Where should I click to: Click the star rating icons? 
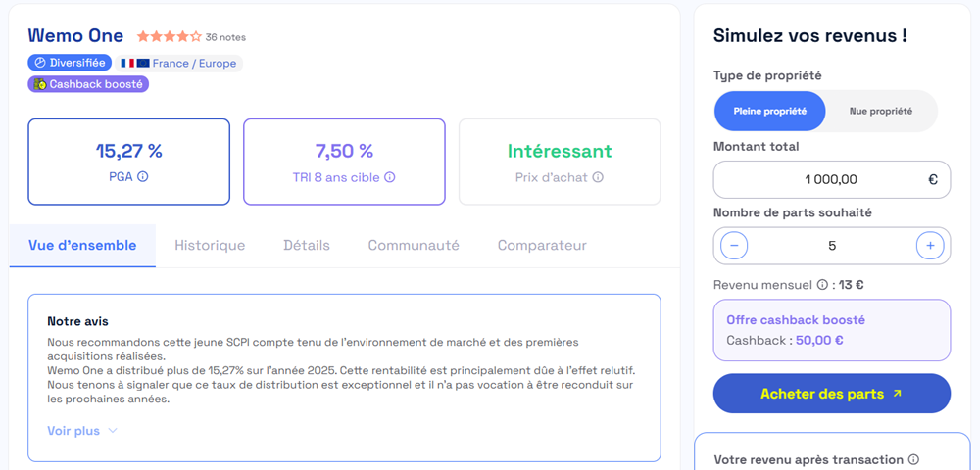169,37
